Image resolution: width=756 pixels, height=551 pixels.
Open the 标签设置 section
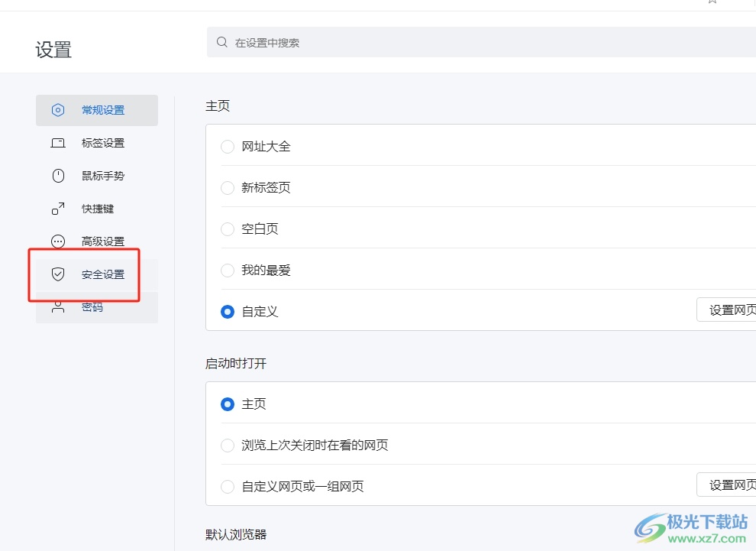pyautogui.click(x=97, y=143)
